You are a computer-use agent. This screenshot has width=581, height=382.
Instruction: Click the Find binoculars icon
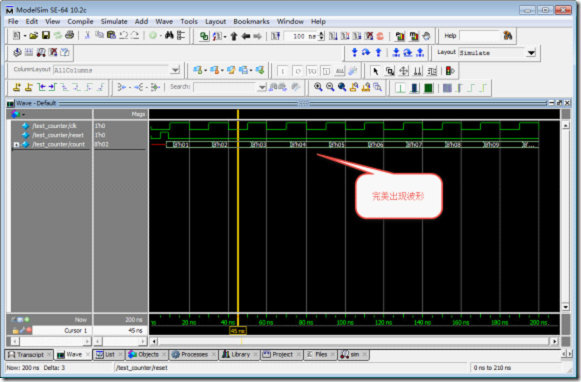[169, 36]
